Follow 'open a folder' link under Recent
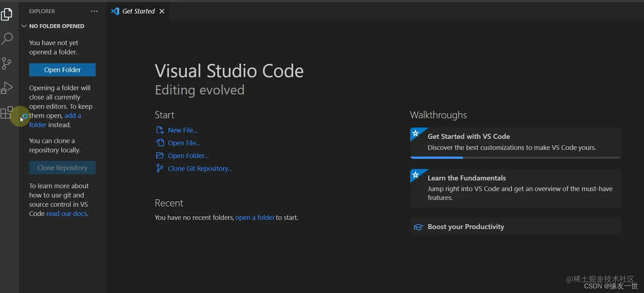 point(255,217)
